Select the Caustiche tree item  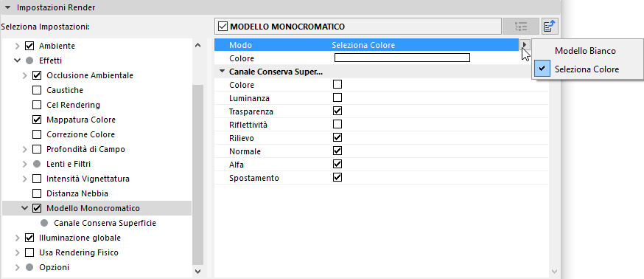(x=65, y=90)
